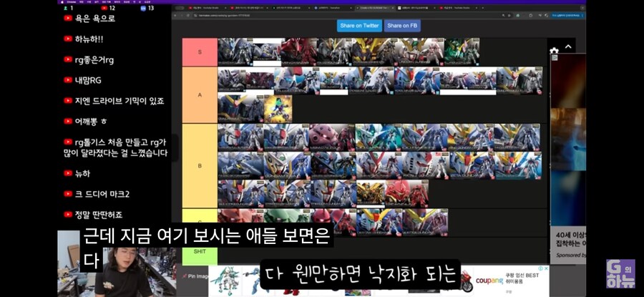Switch to the third browser tab

(x=292, y=8)
